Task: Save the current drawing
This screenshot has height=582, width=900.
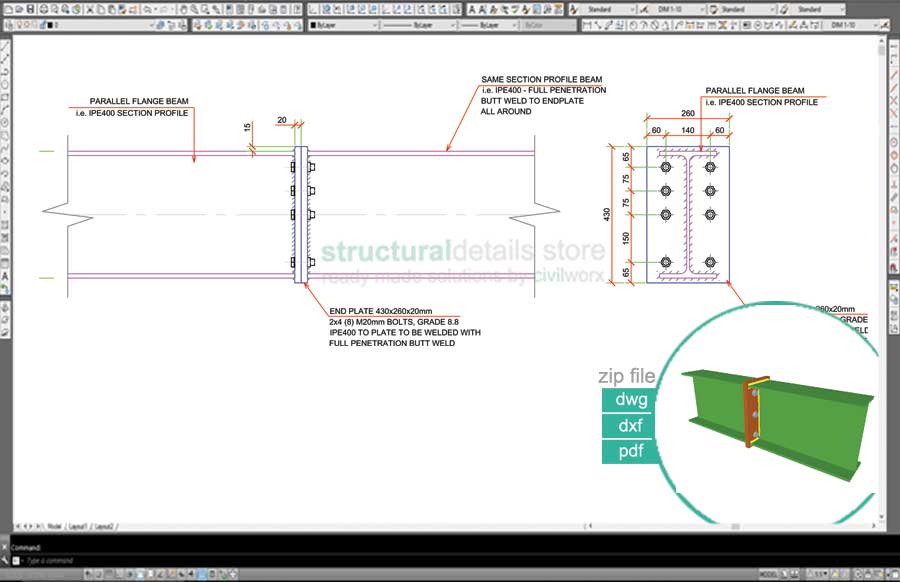Action: tap(31, 8)
